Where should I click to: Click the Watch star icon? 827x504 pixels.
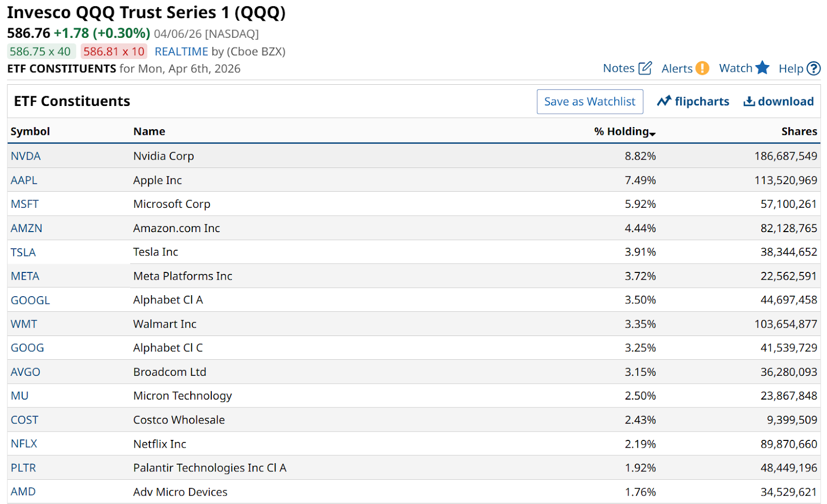pyautogui.click(x=762, y=68)
